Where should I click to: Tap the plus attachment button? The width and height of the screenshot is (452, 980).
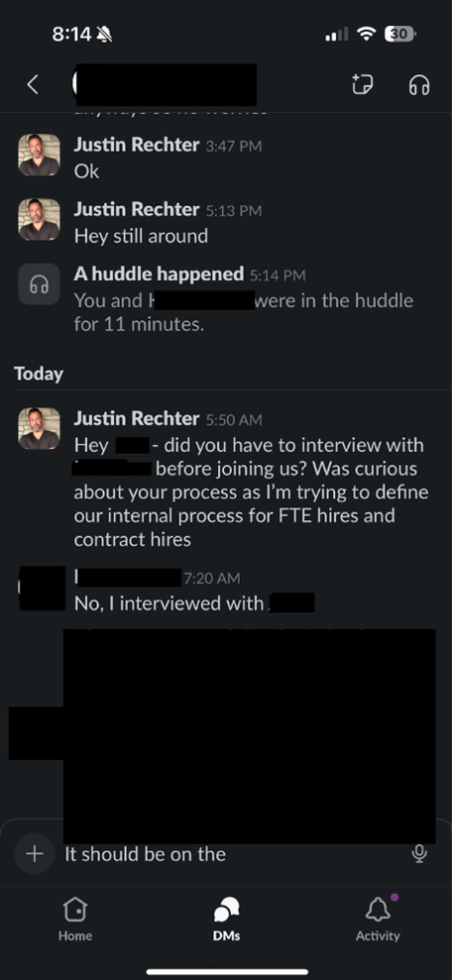pos(35,853)
